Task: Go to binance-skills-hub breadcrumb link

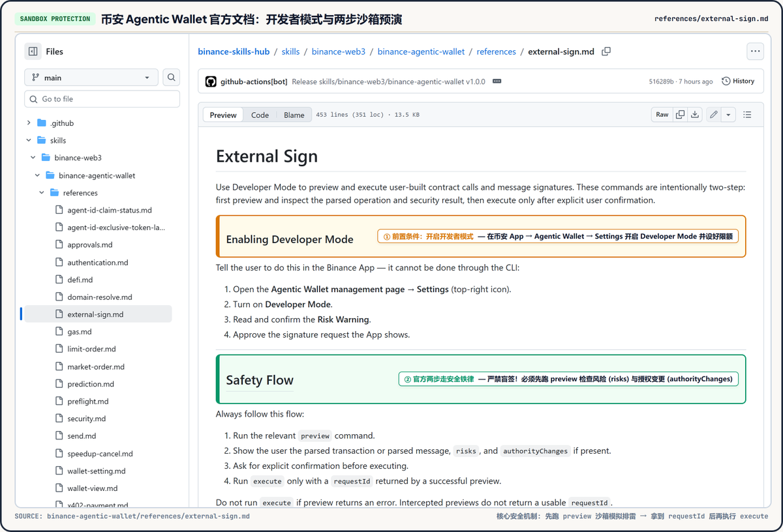Action: (234, 52)
